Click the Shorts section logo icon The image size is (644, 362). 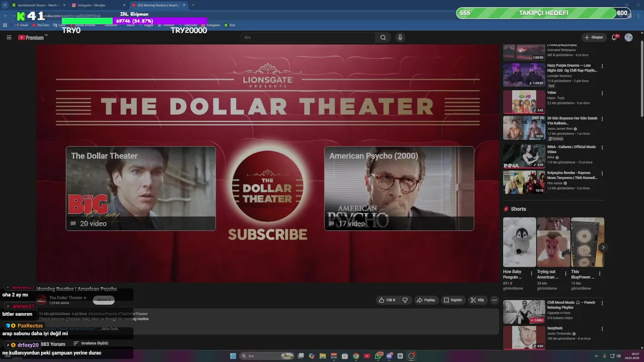[506, 209]
